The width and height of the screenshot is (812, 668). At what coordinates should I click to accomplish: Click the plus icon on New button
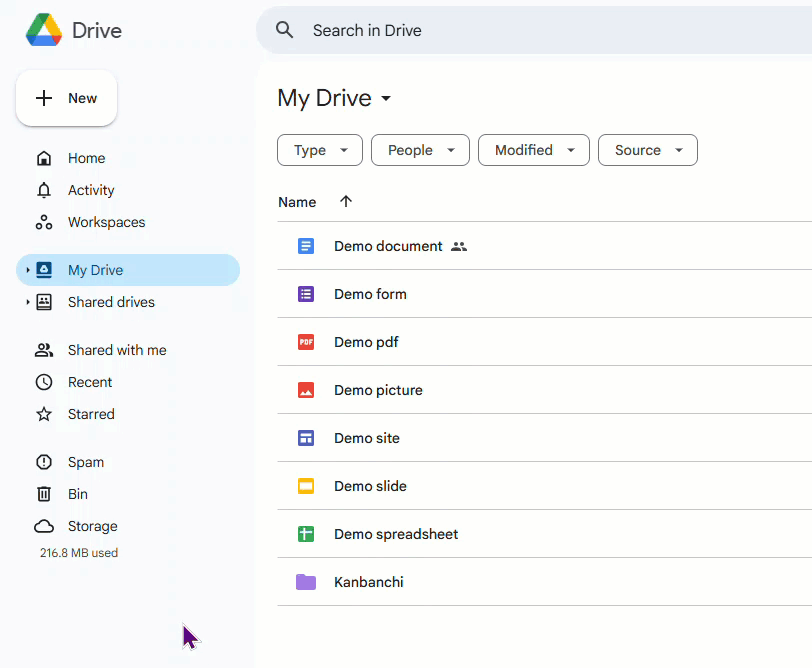pos(44,98)
